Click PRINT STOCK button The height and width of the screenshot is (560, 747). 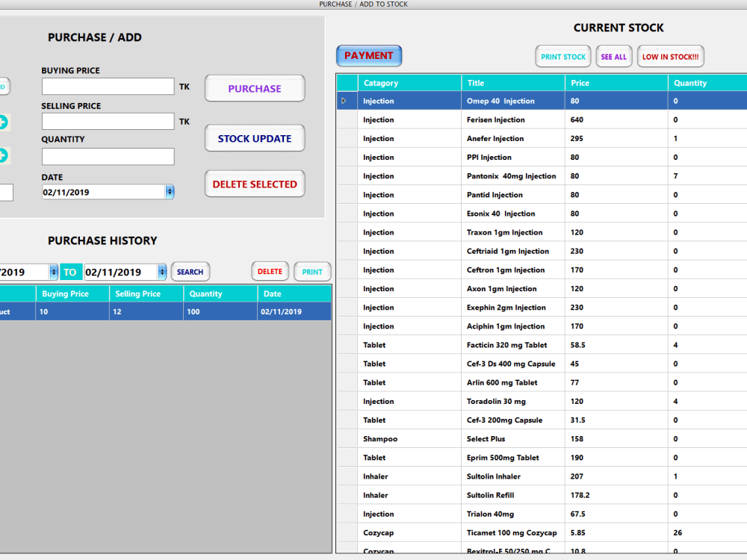tap(563, 57)
